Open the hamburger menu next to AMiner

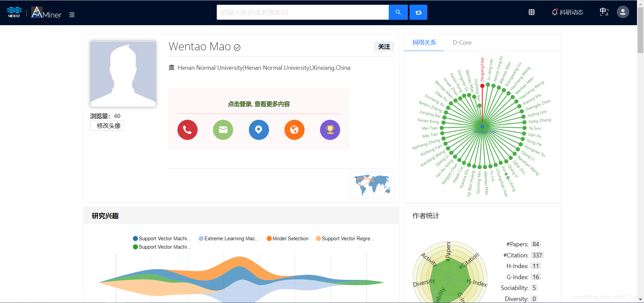pos(72,15)
